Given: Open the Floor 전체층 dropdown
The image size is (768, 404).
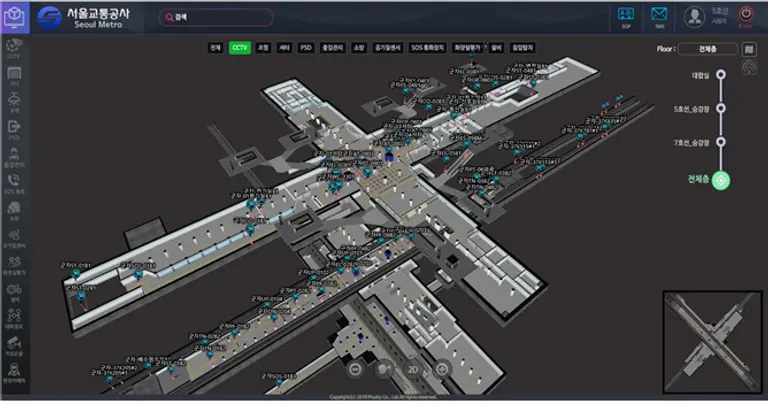Looking at the screenshot, I should click(708, 48).
